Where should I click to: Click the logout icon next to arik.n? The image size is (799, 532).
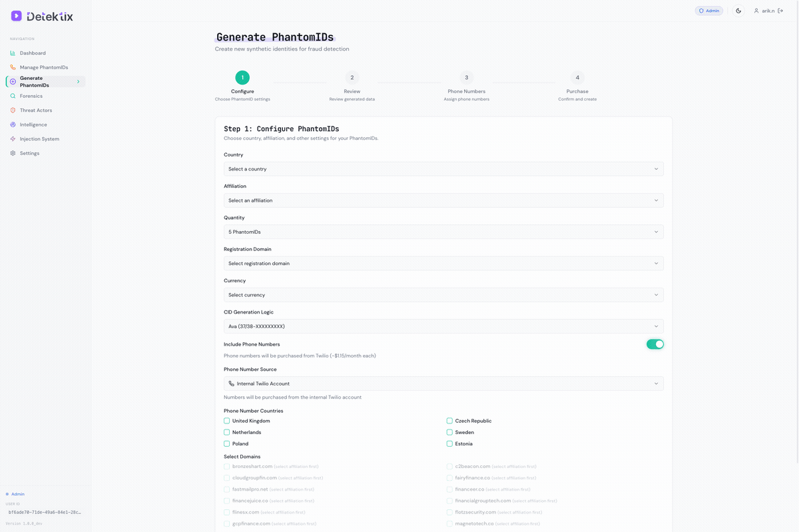click(x=780, y=11)
